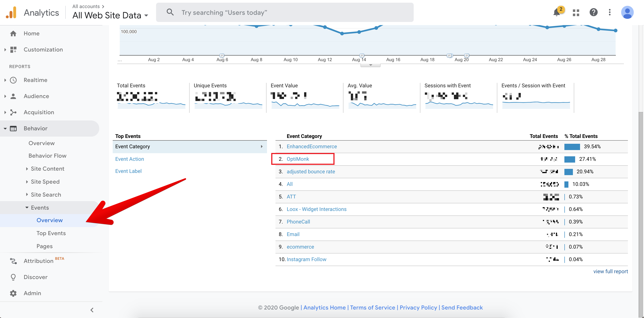Click the Behavior window icon

point(13,129)
